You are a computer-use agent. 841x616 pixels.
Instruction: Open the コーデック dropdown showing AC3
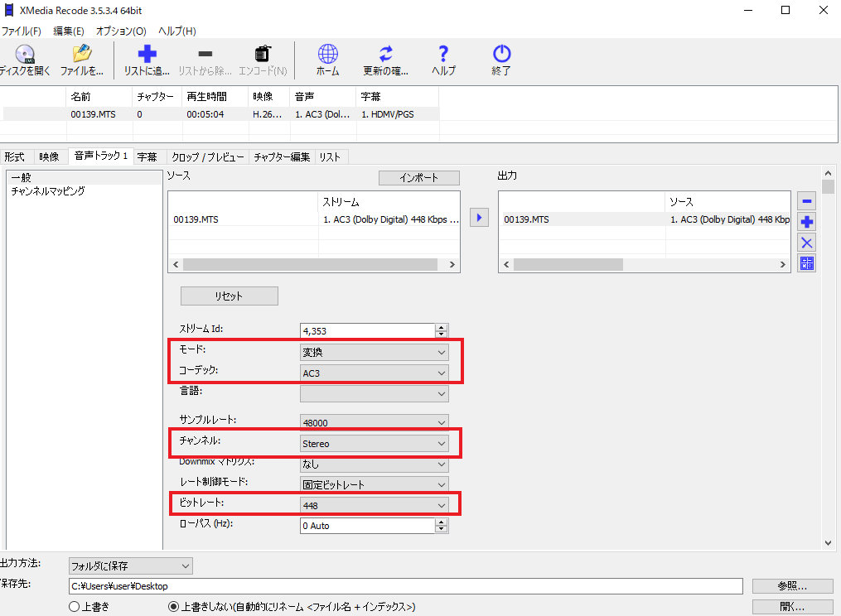click(374, 373)
